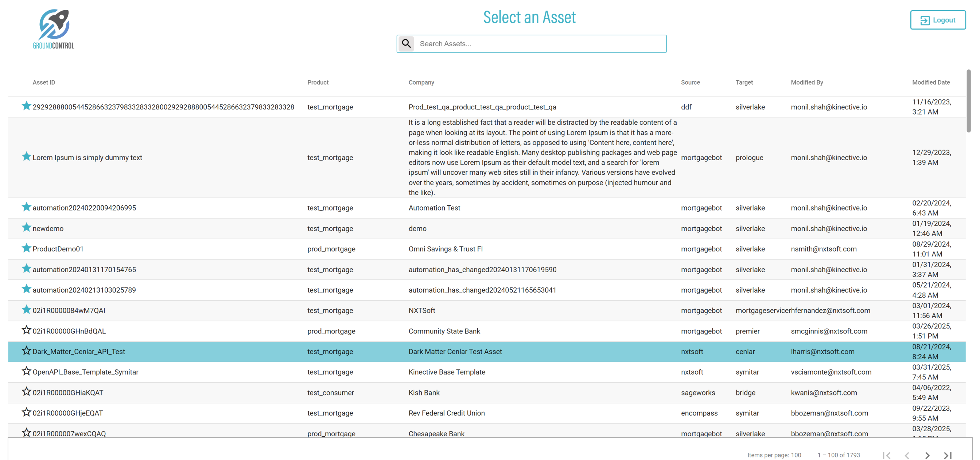Screen dimensions: 980x460
Task: Sort by the Modified Date column header
Action: [x=930, y=82]
